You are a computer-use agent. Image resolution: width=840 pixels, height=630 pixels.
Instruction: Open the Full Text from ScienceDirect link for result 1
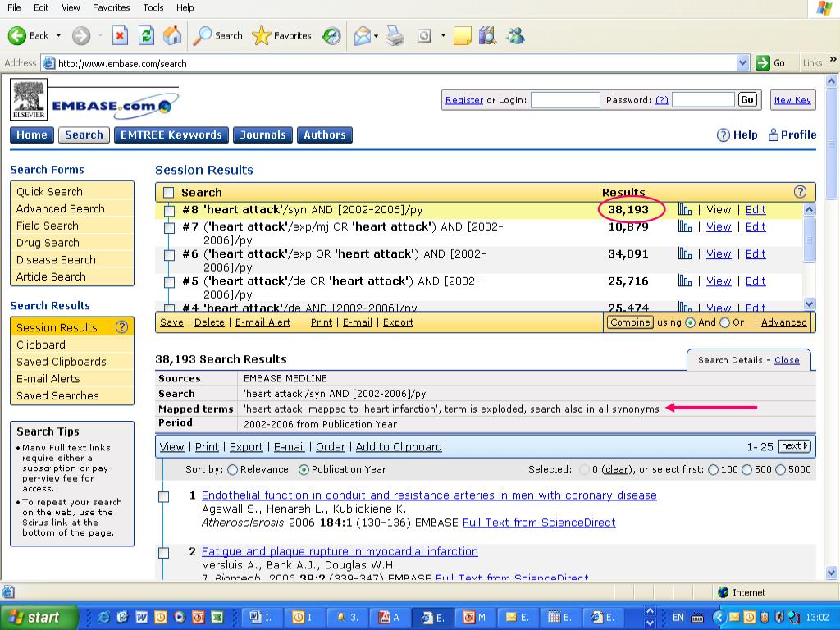pos(539,523)
